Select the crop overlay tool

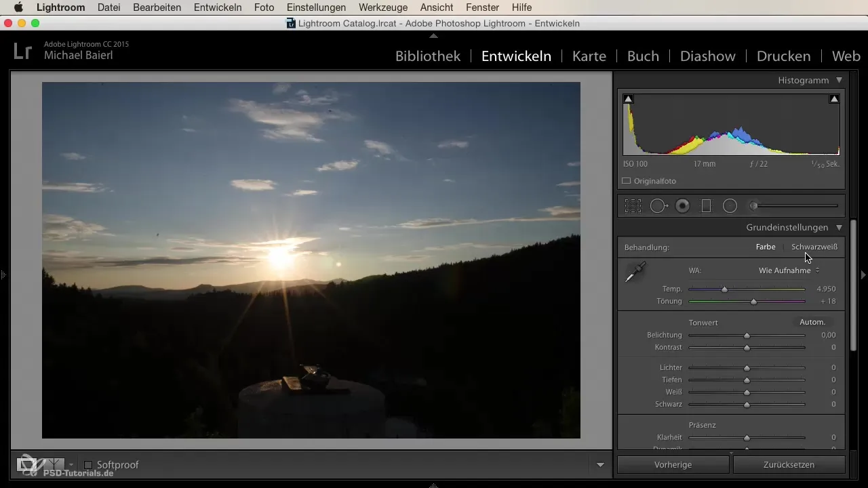coord(633,206)
